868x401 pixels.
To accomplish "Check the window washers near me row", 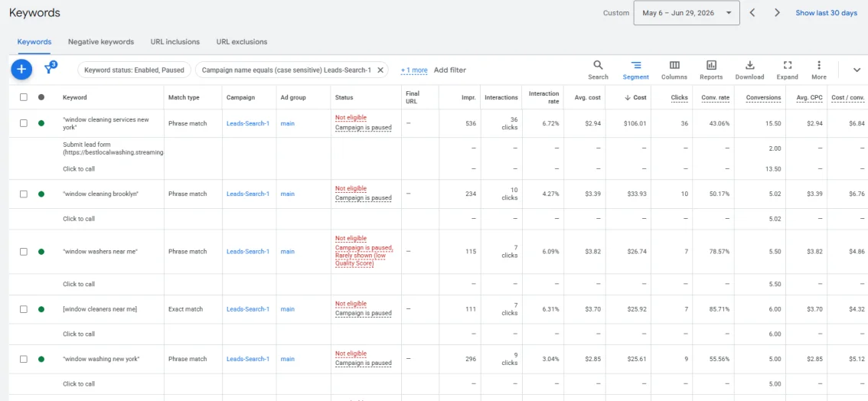I will pyautogui.click(x=23, y=252).
